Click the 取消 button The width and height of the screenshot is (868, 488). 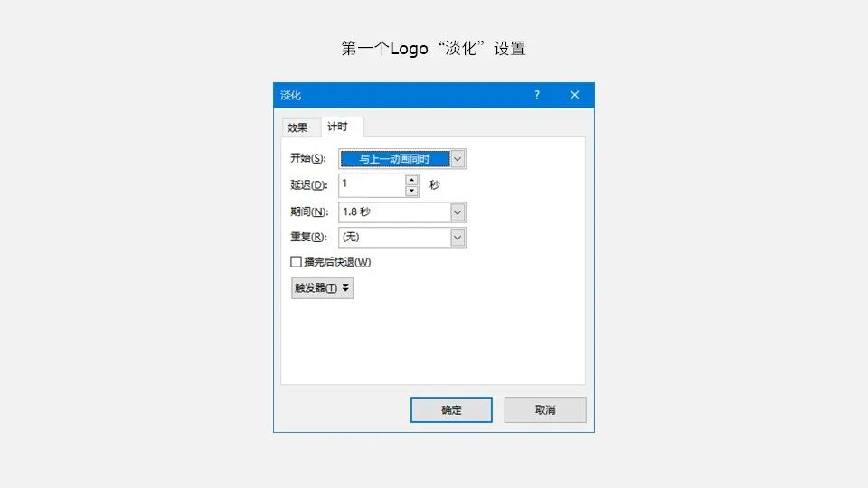[545, 410]
